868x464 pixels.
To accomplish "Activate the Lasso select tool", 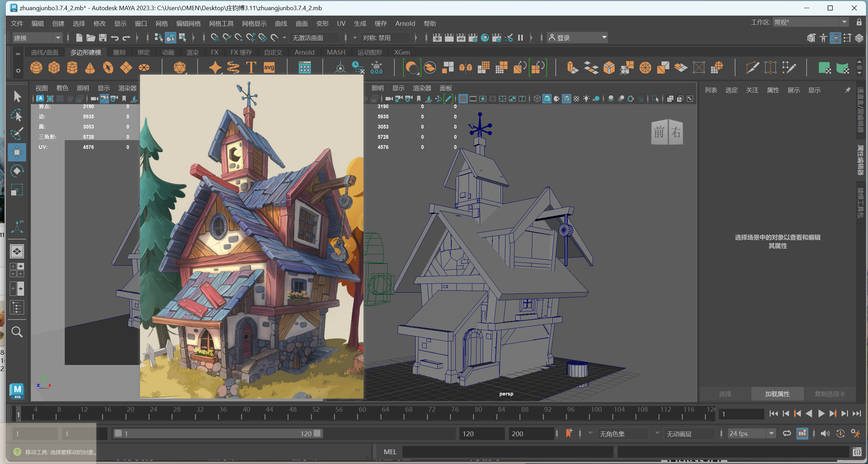I will point(17,115).
